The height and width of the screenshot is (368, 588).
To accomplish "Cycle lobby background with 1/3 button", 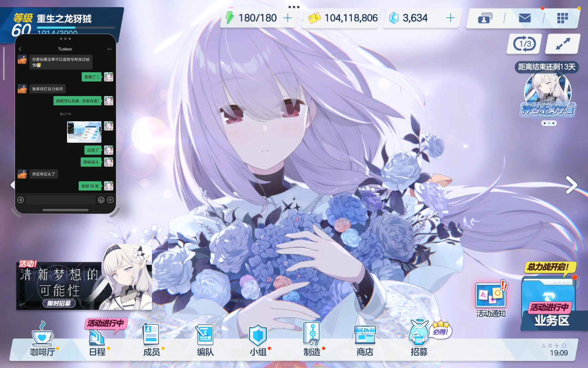I will 524,44.
